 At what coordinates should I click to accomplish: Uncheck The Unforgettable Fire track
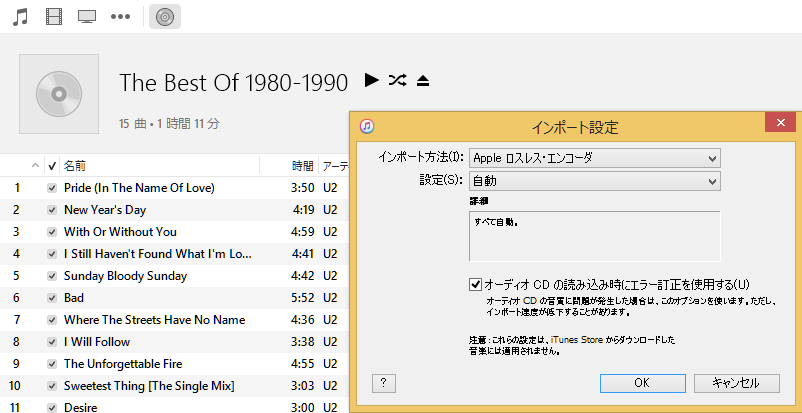point(52,364)
